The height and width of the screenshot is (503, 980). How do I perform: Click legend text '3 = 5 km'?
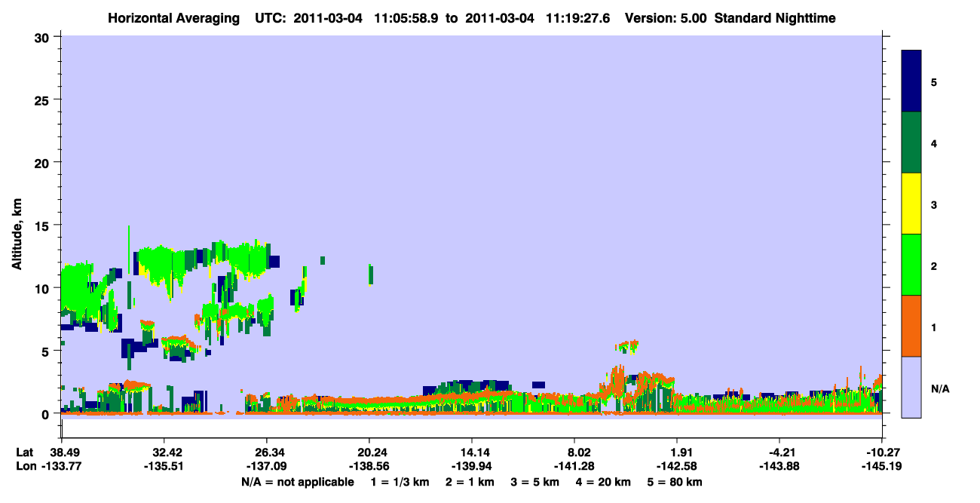click(535, 482)
